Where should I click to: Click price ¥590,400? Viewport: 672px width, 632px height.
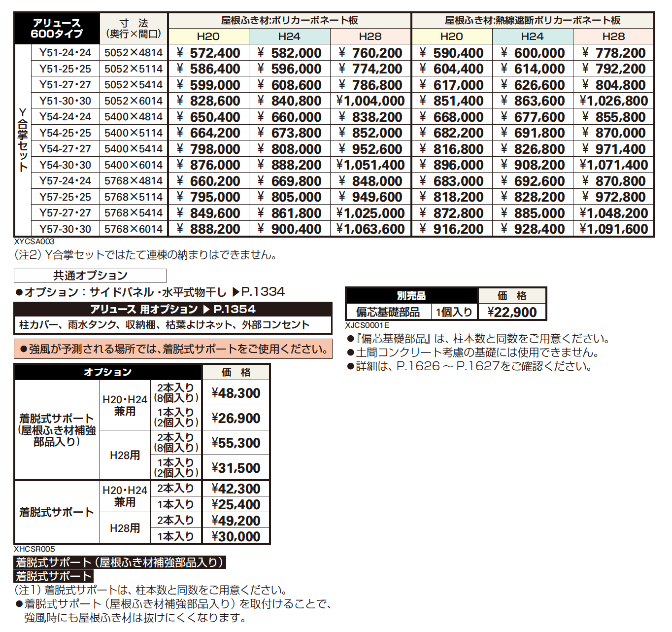452,53
